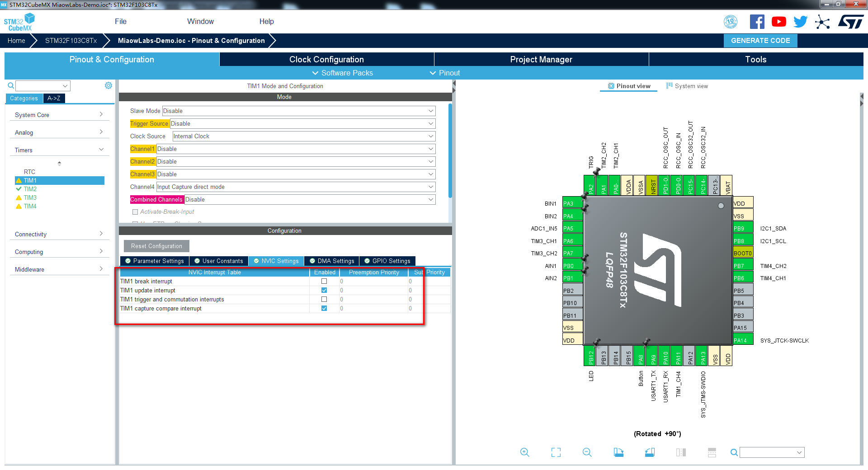Fit the chip view to the window
Screen dimensions: 868x470
click(x=556, y=452)
